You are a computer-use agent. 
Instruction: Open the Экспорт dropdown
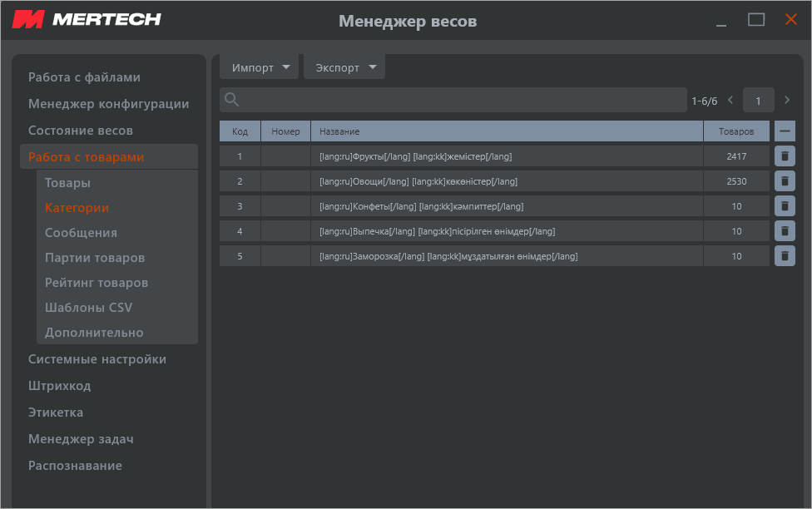[x=344, y=67]
